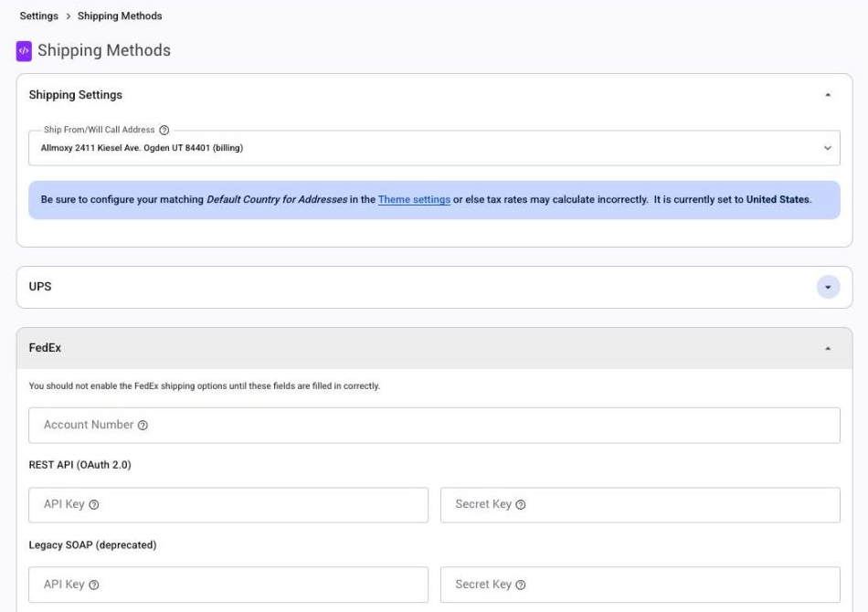Viewport: 868px width, 612px height.
Task: Click the REST API Secret Key field
Action: pos(640,504)
